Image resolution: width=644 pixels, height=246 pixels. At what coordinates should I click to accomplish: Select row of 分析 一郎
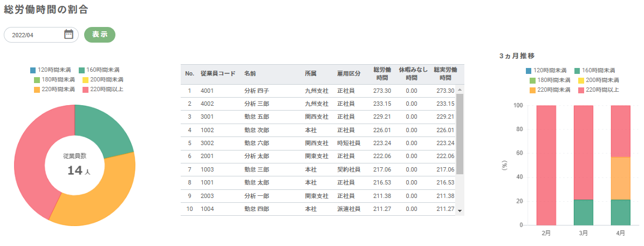point(318,196)
